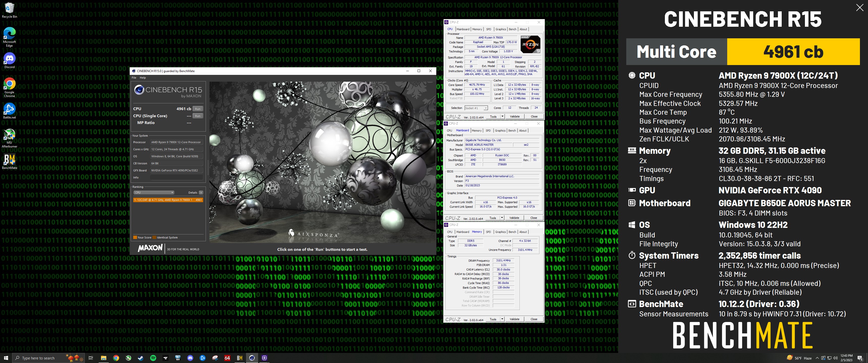Click Validate in the bottom CPU-Z window
This screenshot has width=868, height=363.
(514, 319)
